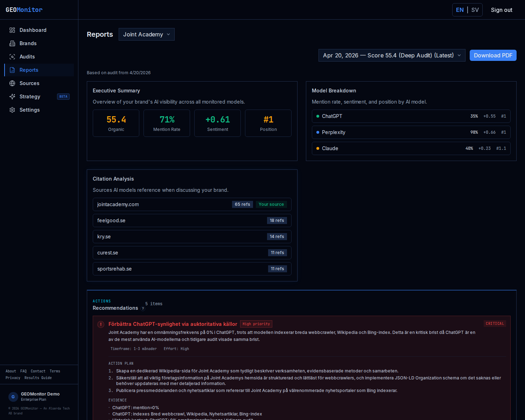This screenshot has width=525, height=420.
Task: Click the 65 refs badge
Action: pos(243,204)
